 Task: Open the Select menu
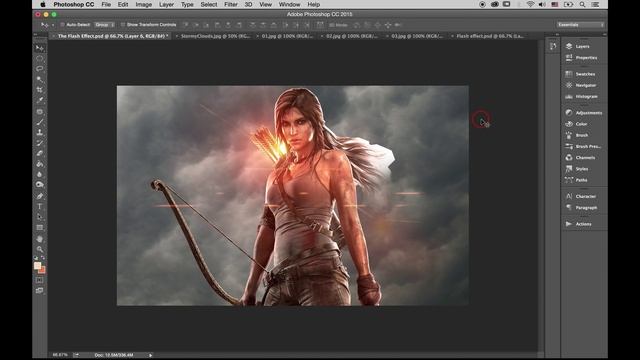pyautogui.click(x=209, y=4)
